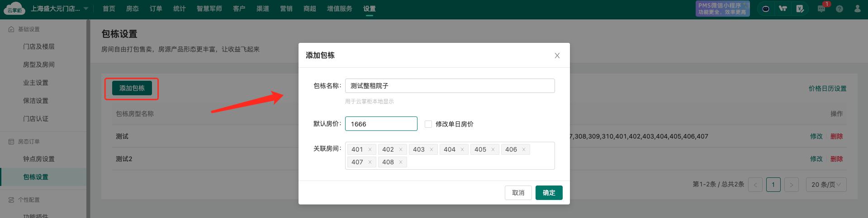
Task: Click the 云掌柜 cloud logo
Action: click(14, 9)
